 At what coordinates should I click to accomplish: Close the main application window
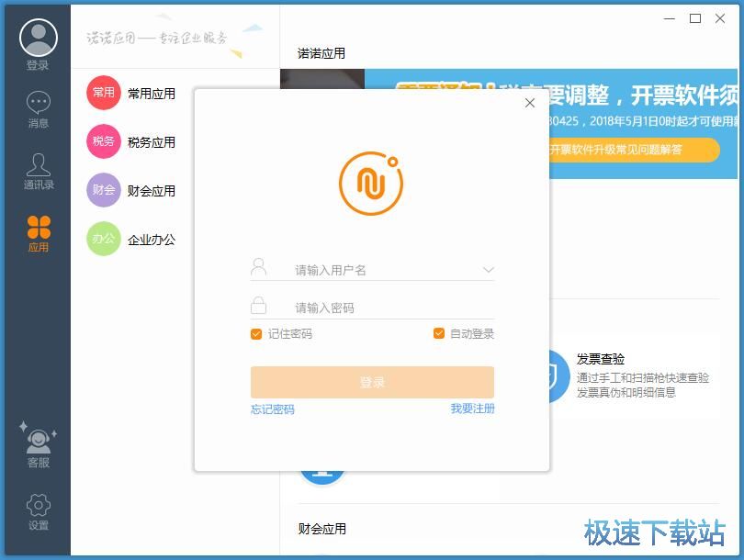click(x=720, y=18)
